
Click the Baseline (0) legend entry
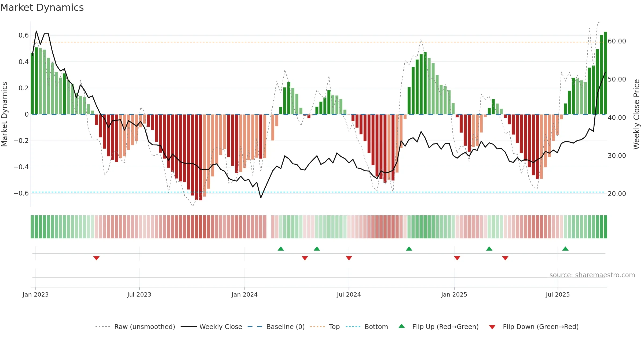point(276,327)
